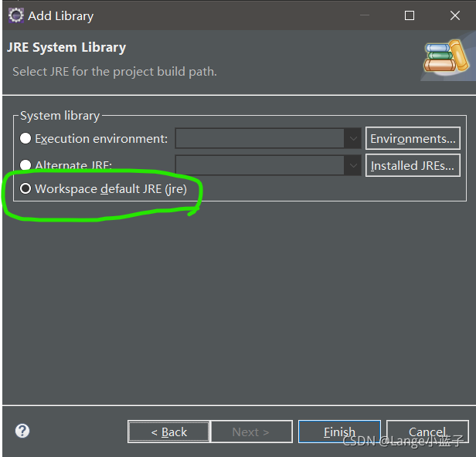Open help via the question mark icon
This screenshot has width=476, height=457.
22,431
